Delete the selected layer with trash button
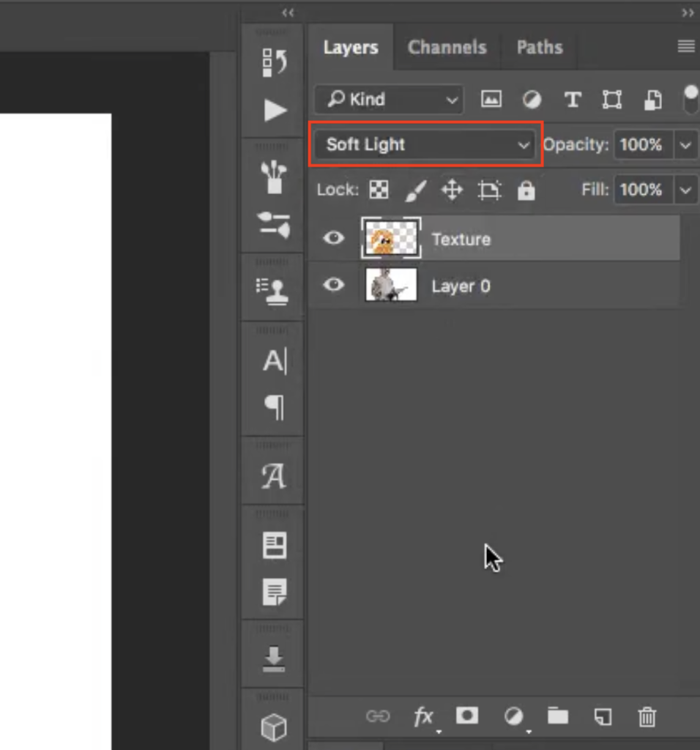 (647, 717)
